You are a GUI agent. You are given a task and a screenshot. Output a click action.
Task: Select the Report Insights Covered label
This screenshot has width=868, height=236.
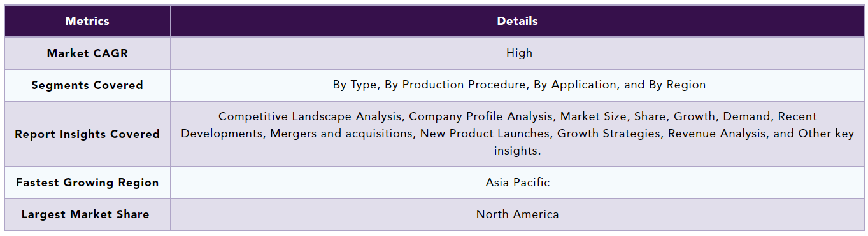pos(87,134)
